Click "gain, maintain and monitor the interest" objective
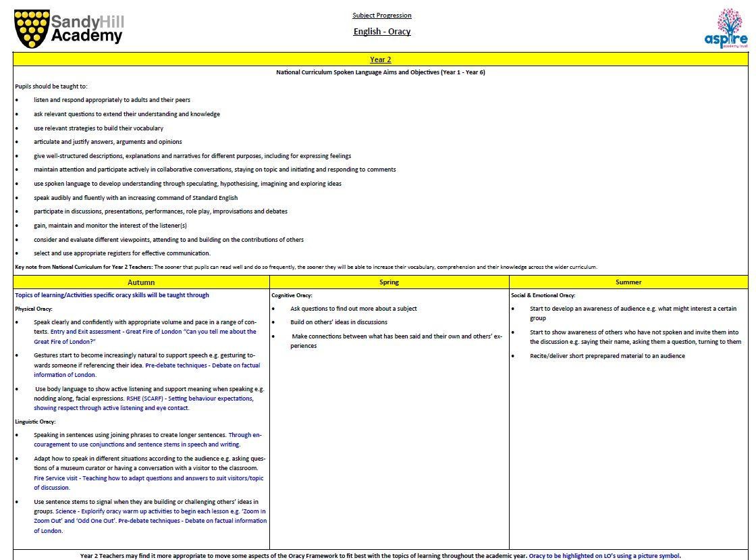The width and height of the screenshot is (756, 560). click(110, 225)
